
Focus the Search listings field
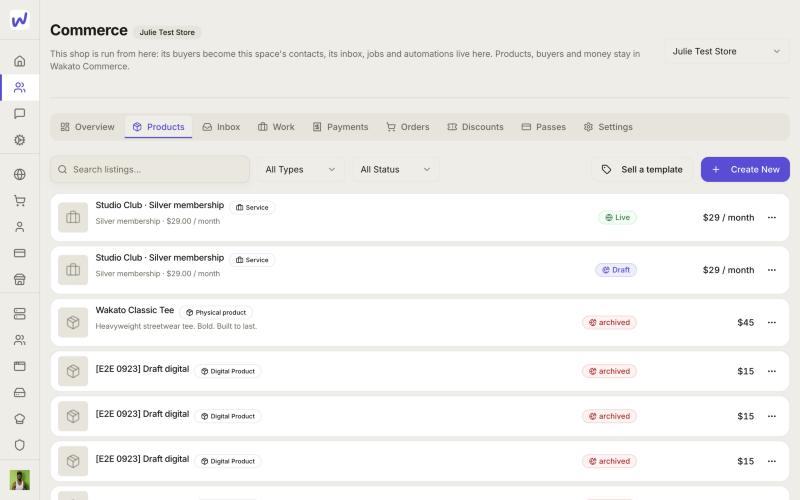click(150, 169)
